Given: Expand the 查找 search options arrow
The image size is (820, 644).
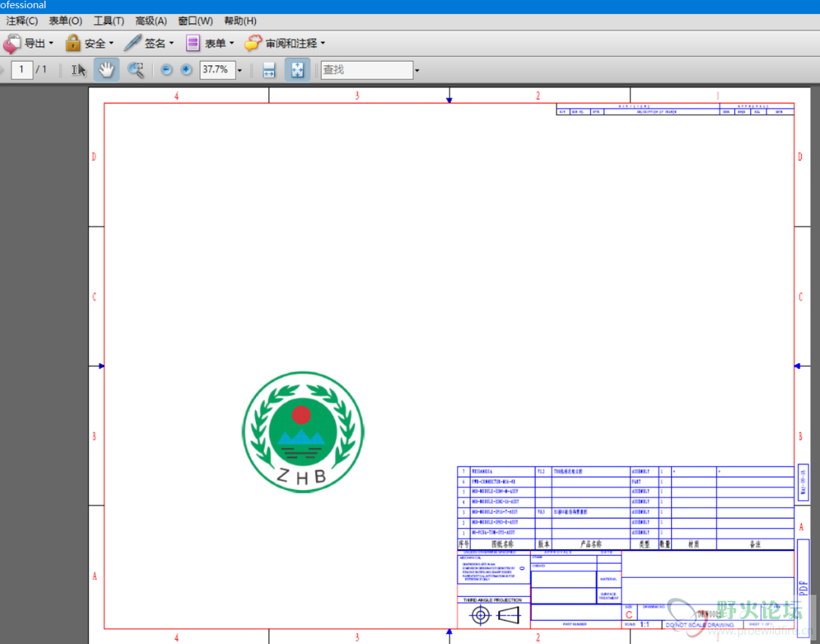Looking at the screenshot, I should (x=417, y=70).
